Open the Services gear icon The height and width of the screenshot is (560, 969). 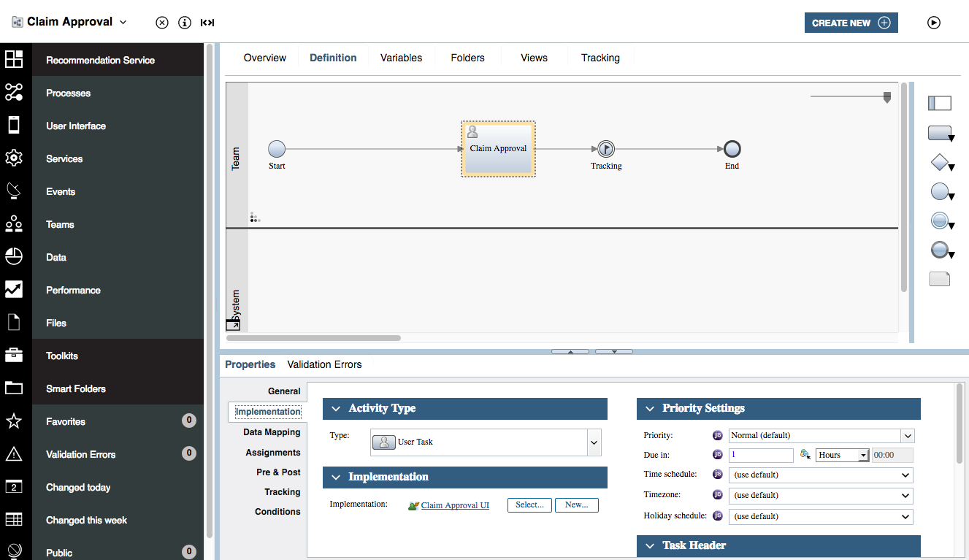pos(14,158)
